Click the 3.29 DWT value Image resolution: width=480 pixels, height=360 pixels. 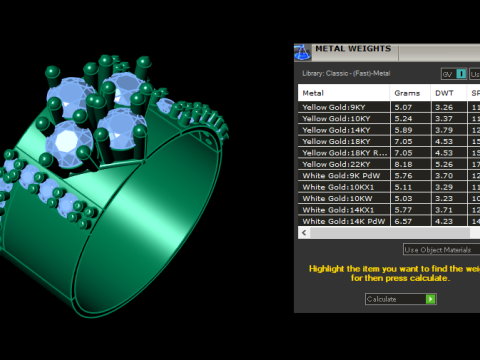[x=444, y=187]
